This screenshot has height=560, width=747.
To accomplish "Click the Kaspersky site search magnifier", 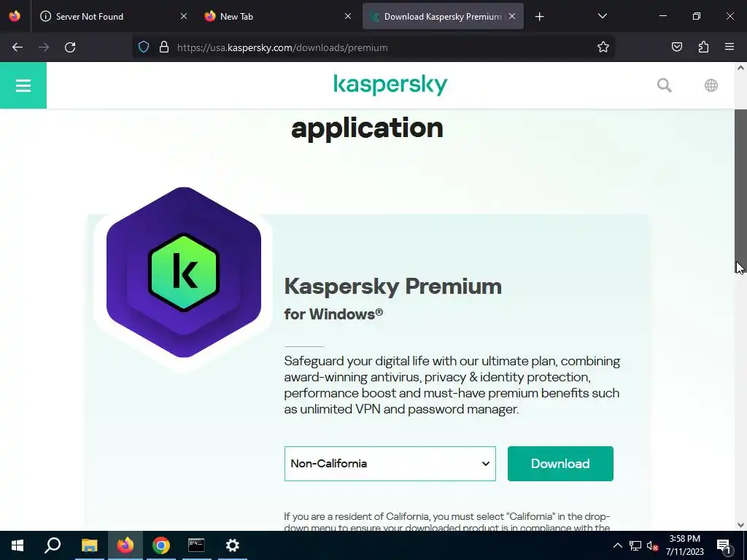I will [x=664, y=85].
